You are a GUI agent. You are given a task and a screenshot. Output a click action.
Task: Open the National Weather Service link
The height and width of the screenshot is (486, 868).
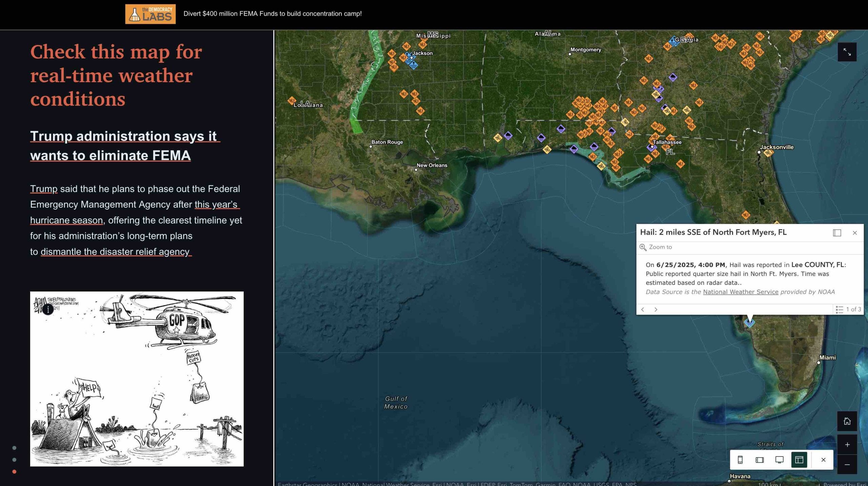[741, 292]
